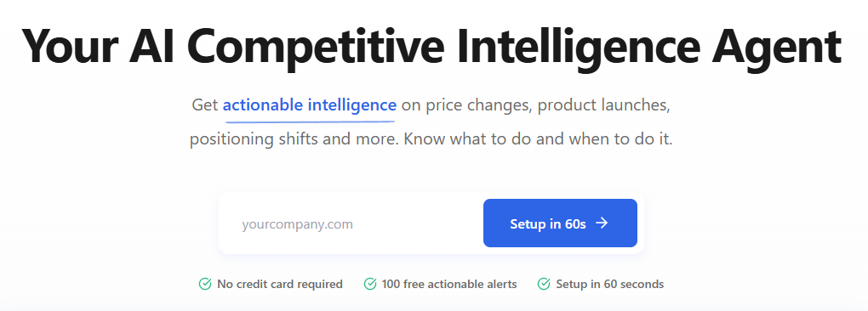Click the Setup in 60 seconds label
868x311 pixels.
[x=609, y=285]
